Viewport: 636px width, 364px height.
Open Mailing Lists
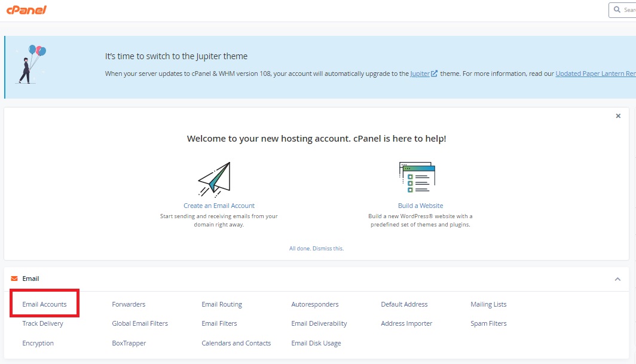(488, 304)
